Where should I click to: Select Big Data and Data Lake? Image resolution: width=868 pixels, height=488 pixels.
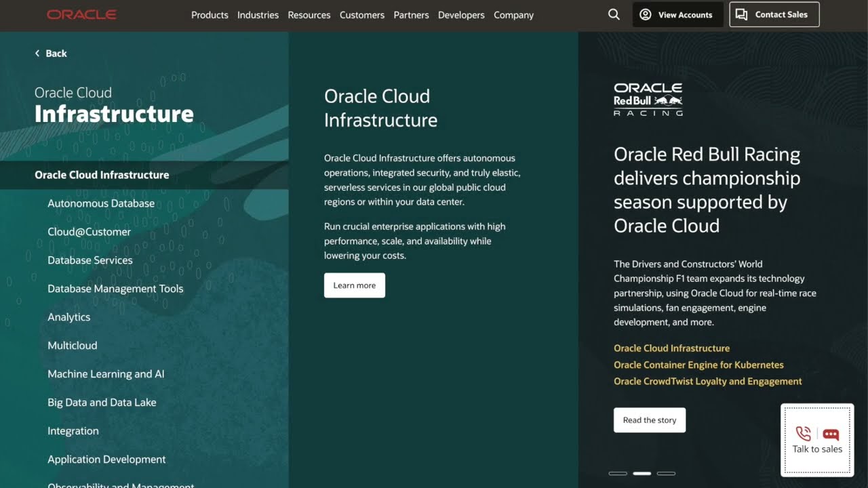click(x=102, y=403)
